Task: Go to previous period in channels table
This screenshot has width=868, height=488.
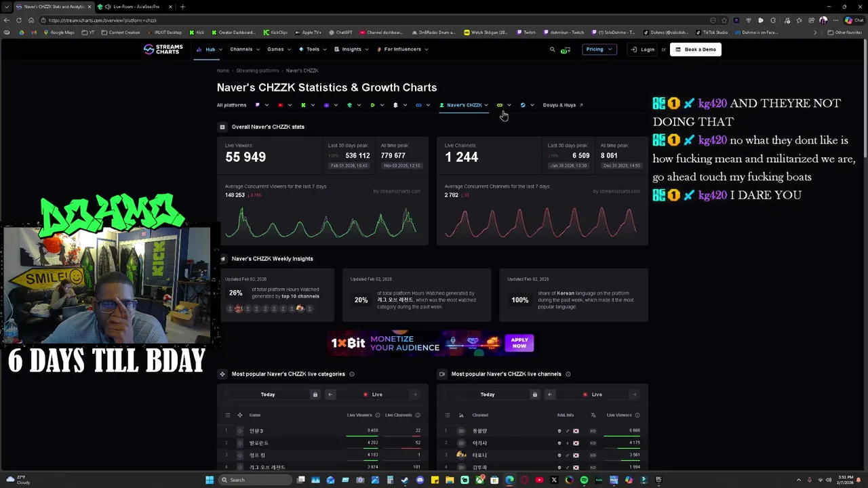Action: pos(550,394)
